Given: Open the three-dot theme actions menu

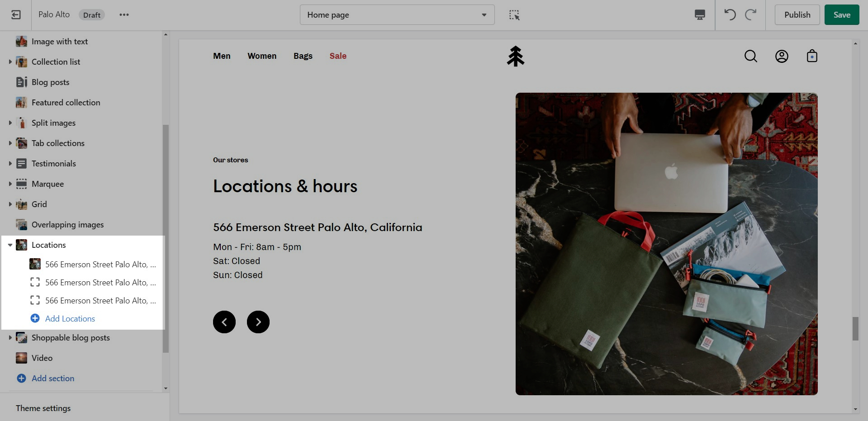Looking at the screenshot, I should [124, 15].
